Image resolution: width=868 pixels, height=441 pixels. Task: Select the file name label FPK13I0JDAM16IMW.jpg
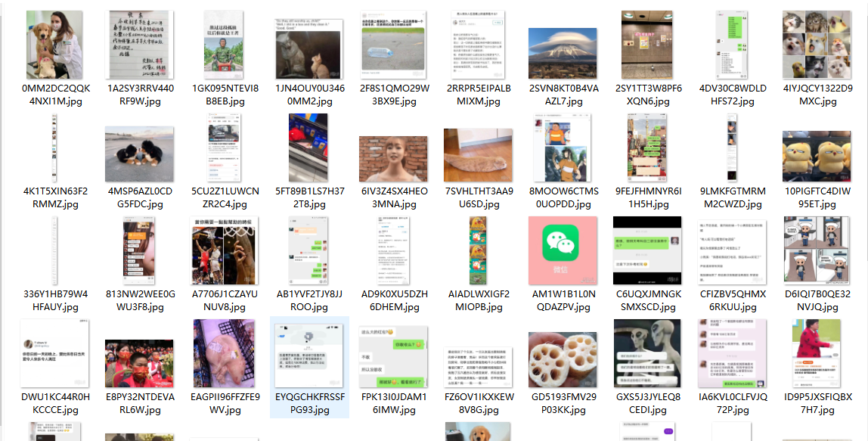(394, 403)
